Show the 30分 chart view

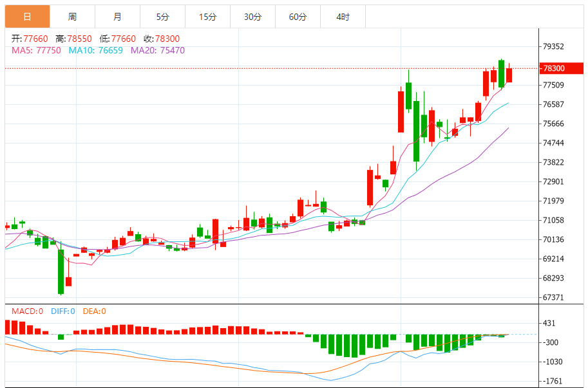[252, 17]
